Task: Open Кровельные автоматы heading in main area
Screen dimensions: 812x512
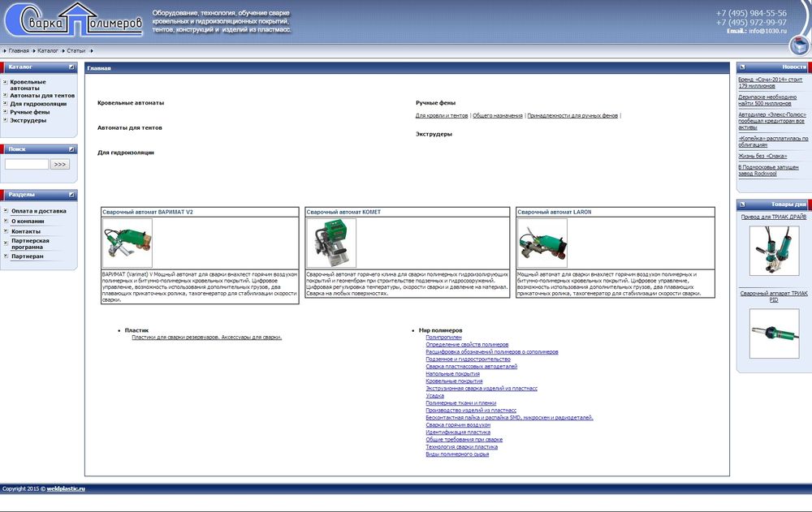Action: point(131,102)
